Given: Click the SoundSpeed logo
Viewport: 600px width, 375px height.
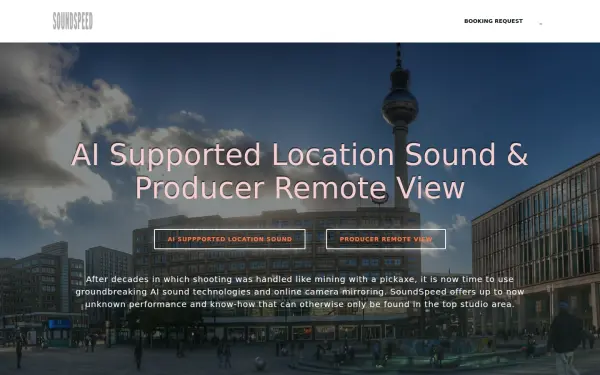Looking at the screenshot, I should tap(73, 21).
